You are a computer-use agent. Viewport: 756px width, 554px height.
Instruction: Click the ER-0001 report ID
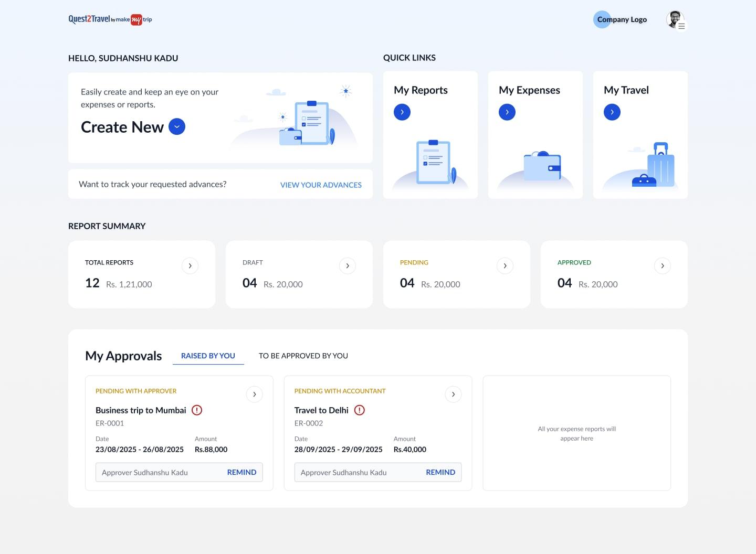click(x=110, y=423)
